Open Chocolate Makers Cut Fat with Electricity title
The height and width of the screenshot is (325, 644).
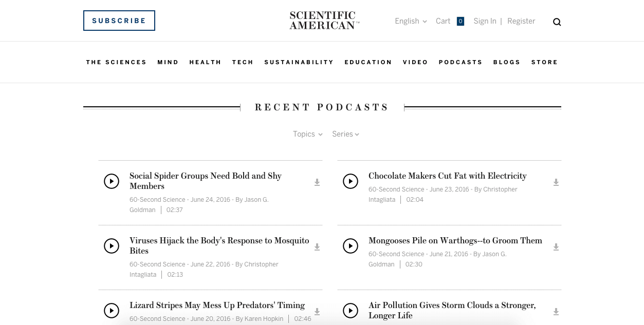coord(448,176)
